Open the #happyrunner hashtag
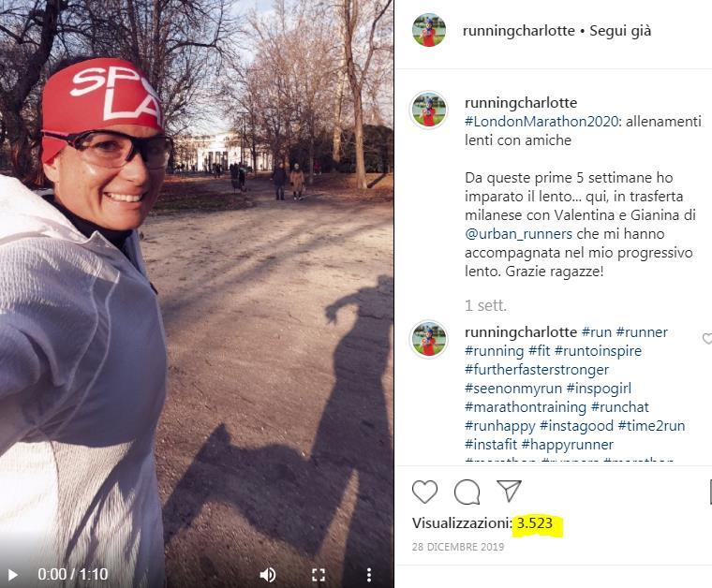 [568, 444]
